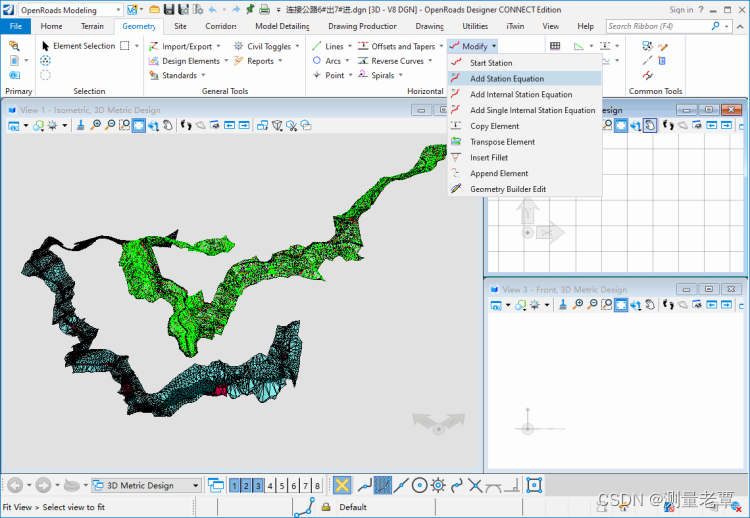Expand Design Elements dropdown

click(x=188, y=61)
